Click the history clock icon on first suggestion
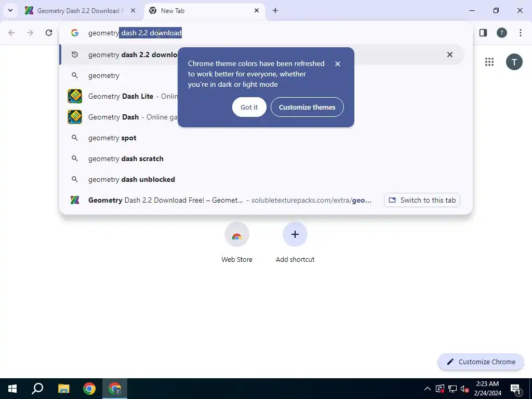Screen dimensions: 532x399 [x=75, y=55]
